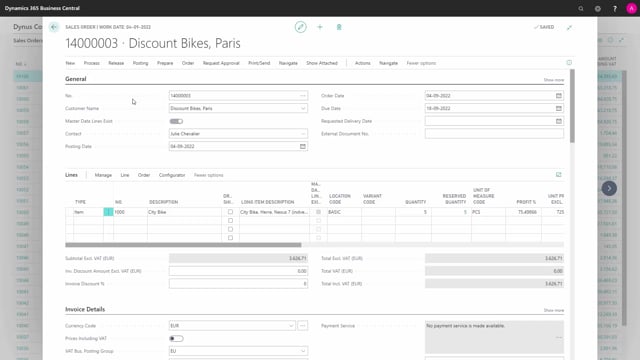Open the settings gear in top bar
640x360 pixels.
(598, 8)
